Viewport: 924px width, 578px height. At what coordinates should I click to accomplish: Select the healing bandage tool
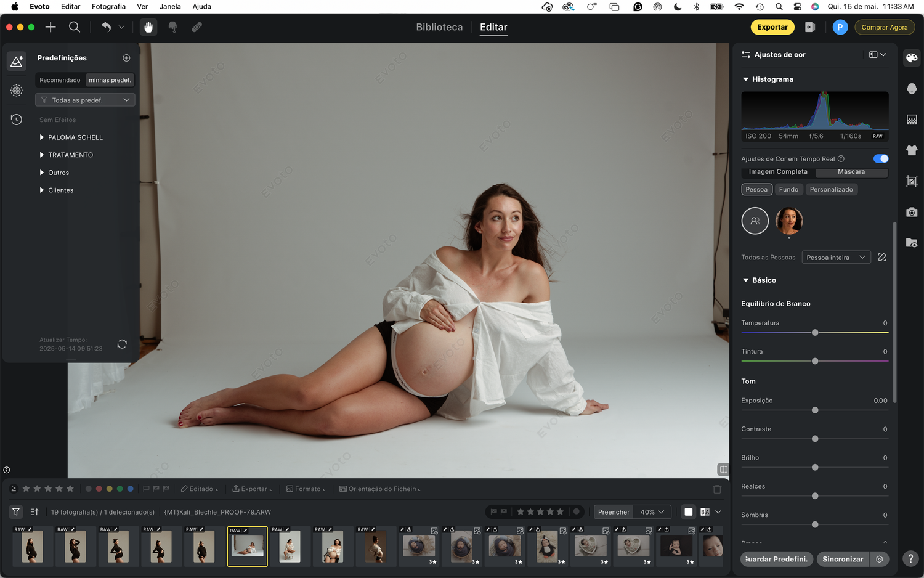(x=197, y=27)
